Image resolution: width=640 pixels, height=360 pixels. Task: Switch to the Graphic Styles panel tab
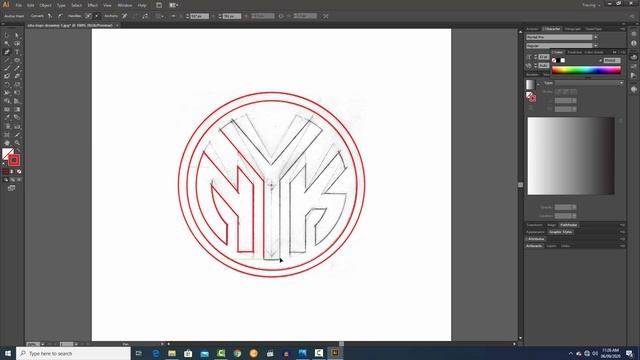[x=560, y=232]
